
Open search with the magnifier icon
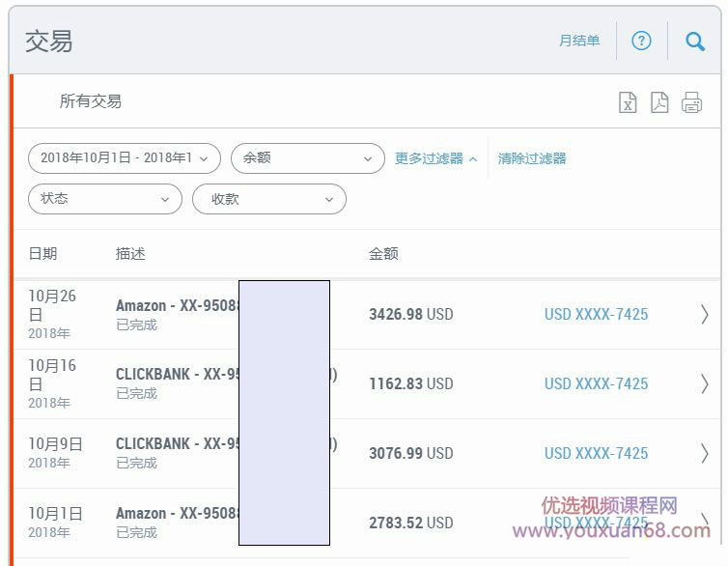click(694, 41)
